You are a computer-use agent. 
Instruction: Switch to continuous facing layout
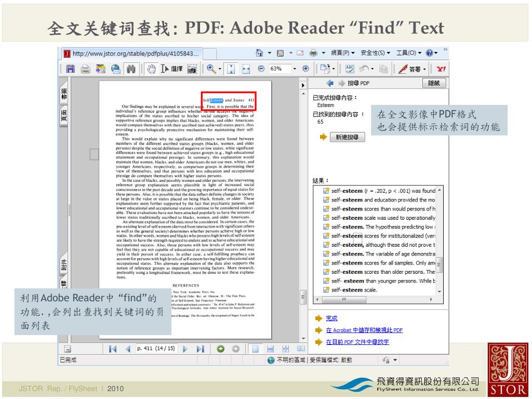286,349
